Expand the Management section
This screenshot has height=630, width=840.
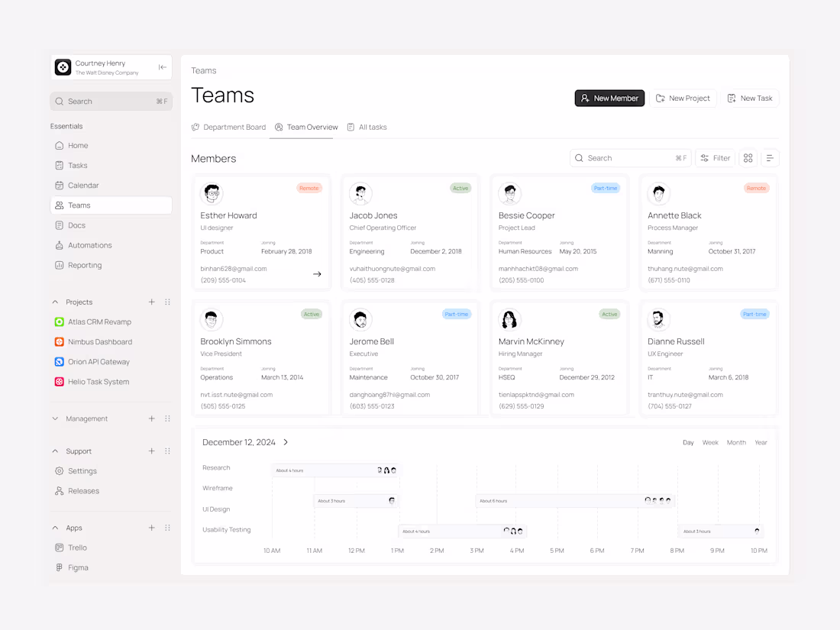54,418
